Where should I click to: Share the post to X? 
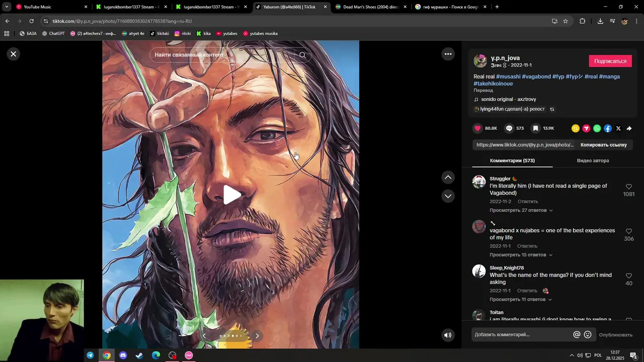coord(618,128)
